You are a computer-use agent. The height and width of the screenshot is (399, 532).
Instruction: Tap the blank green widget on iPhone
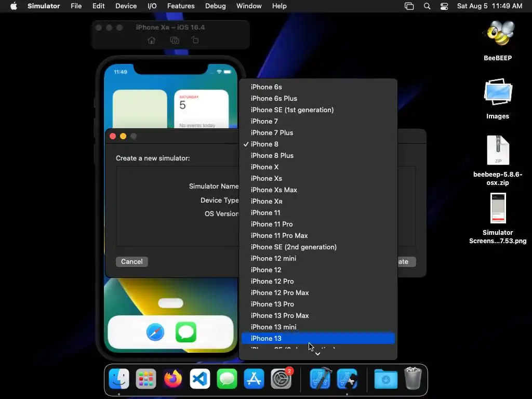140,109
